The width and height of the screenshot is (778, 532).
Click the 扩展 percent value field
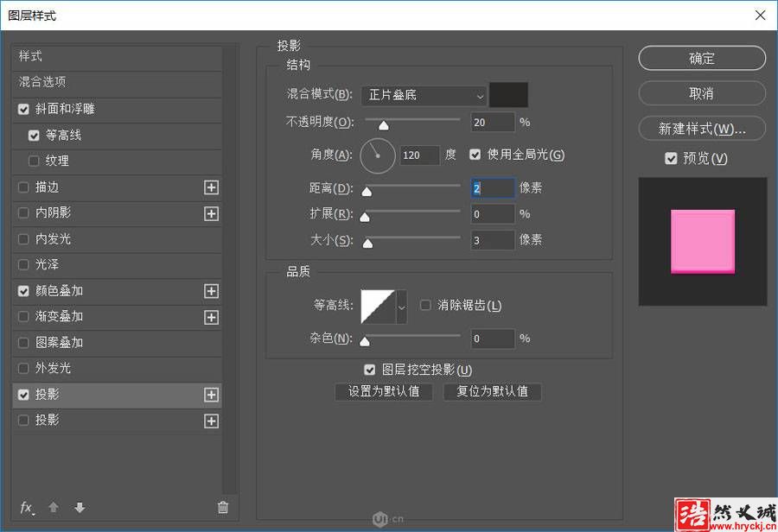493,214
